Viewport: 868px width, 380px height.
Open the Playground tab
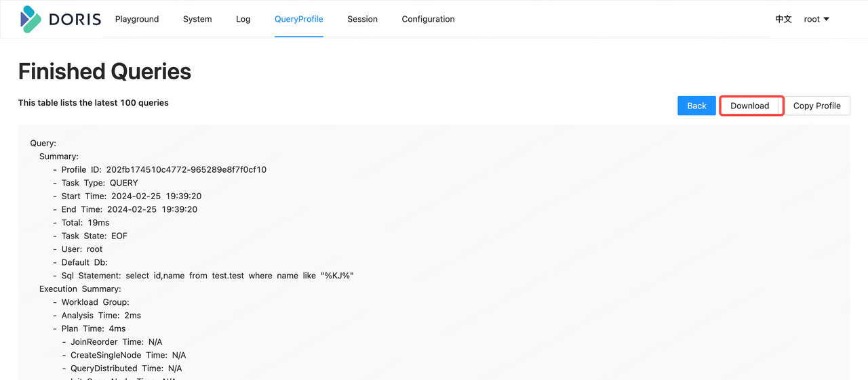137,19
